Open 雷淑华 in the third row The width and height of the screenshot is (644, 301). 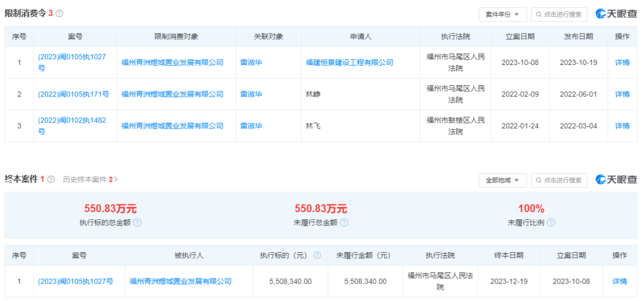251,126
